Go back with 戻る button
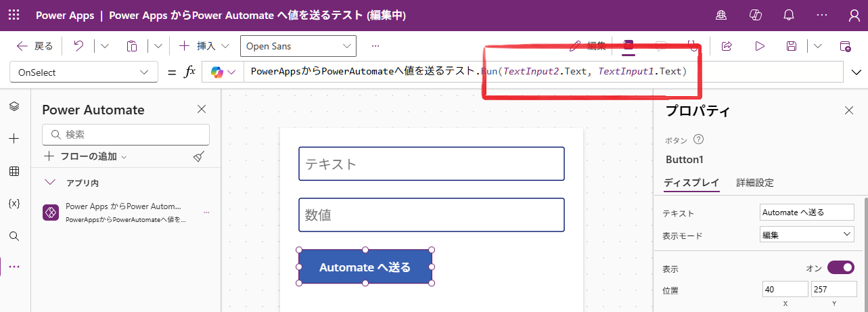The width and height of the screenshot is (868, 312). [x=35, y=46]
